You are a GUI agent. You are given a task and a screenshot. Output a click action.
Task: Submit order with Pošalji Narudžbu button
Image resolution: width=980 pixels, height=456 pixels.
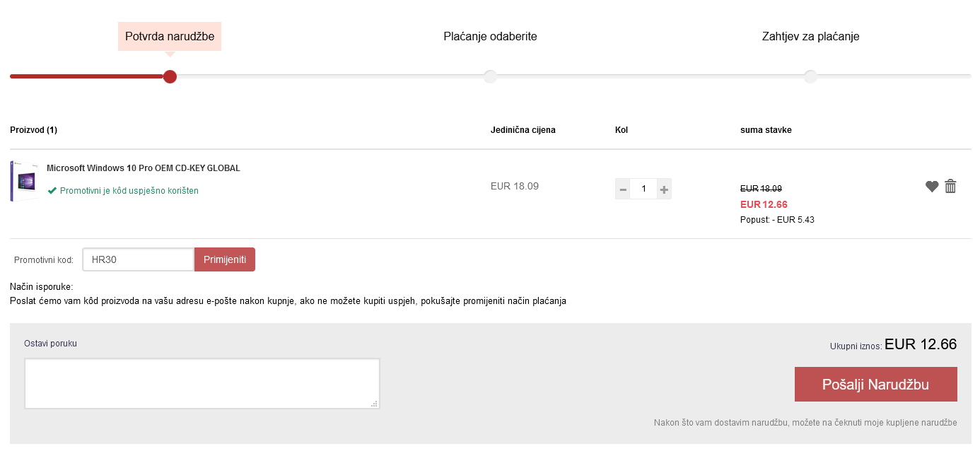pos(875,385)
